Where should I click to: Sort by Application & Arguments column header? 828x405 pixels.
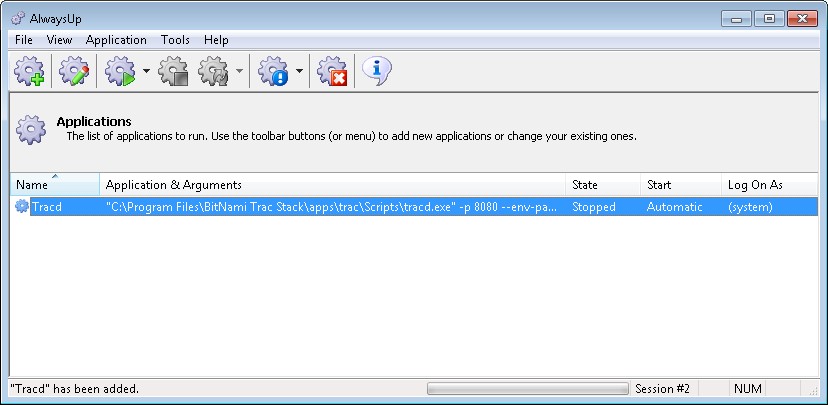pos(333,185)
